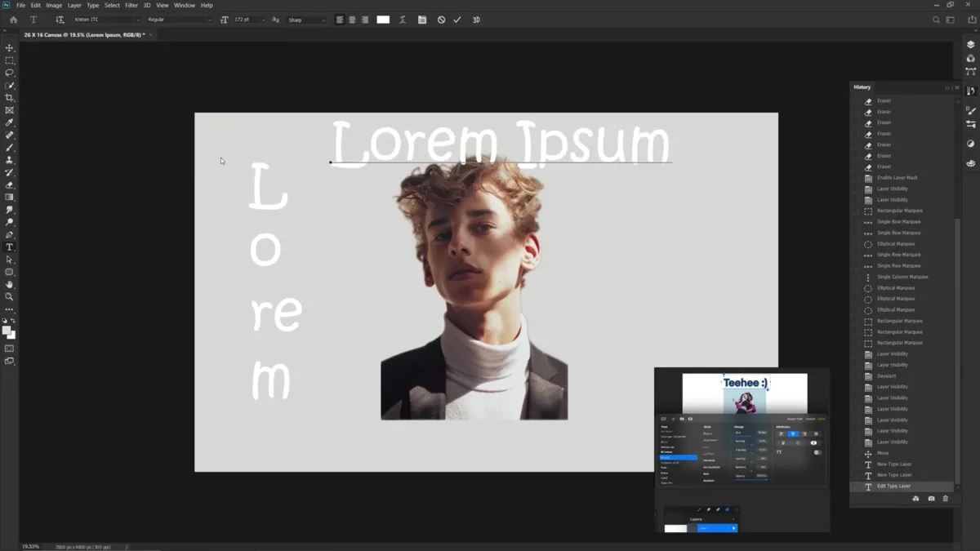
Task: Cancel the current text edit
Action: click(x=441, y=20)
